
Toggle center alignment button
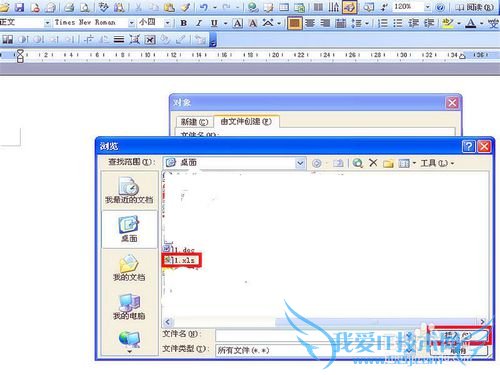coord(310,23)
